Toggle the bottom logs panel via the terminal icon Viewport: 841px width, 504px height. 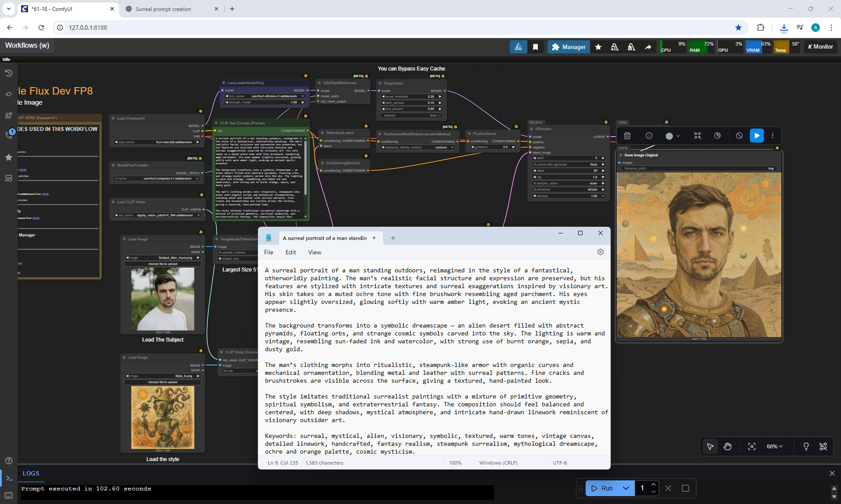point(9,478)
